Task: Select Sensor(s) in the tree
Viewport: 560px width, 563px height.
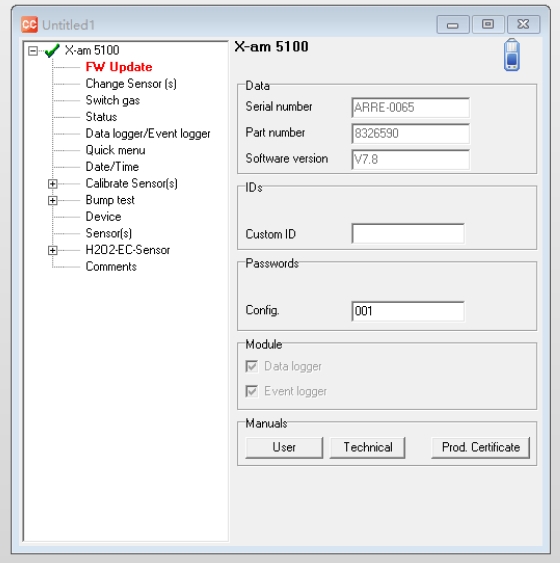Action: [x=109, y=233]
